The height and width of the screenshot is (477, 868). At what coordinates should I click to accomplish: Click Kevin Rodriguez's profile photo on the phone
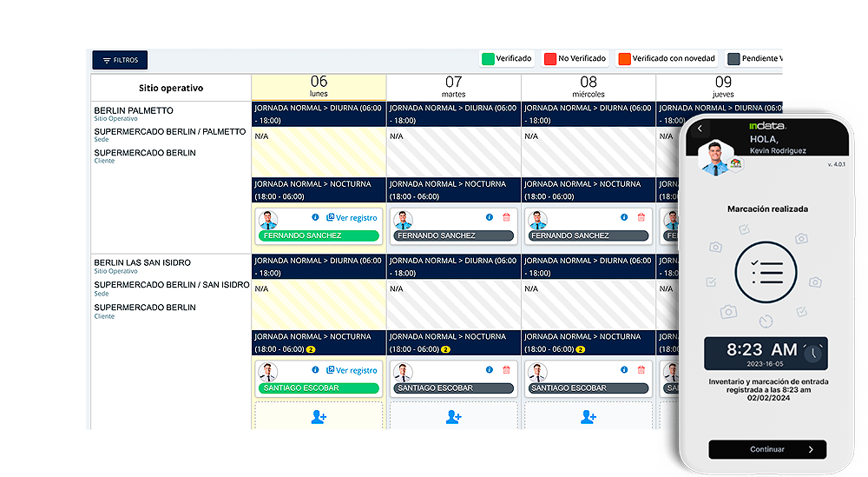pos(713,157)
